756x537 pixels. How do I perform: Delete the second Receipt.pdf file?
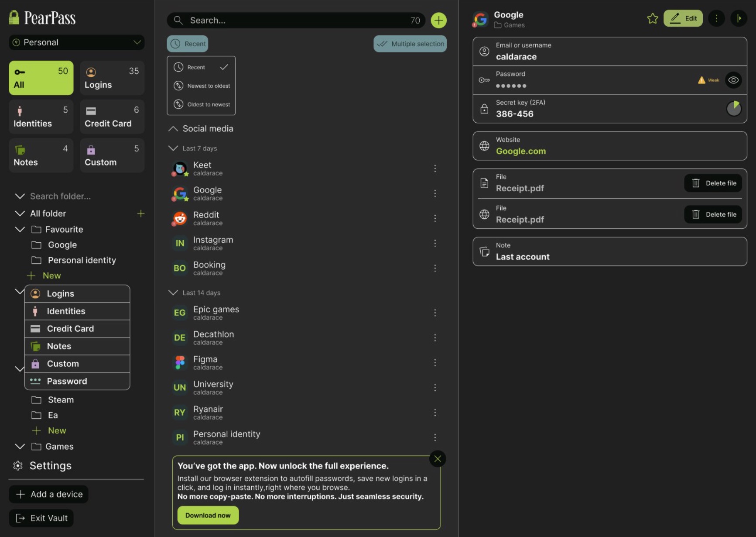(x=713, y=214)
